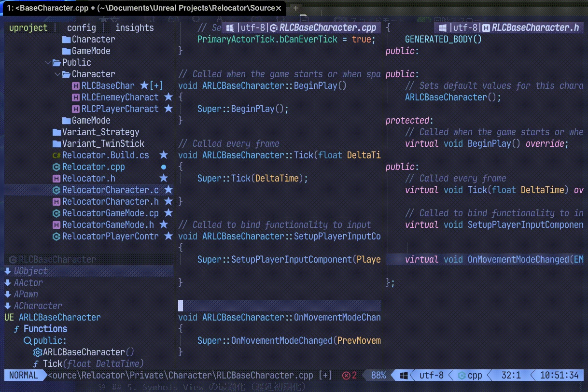Open the topmost Character folder in tree
The image size is (588, 392).
pyautogui.click(x=89, y=39)
